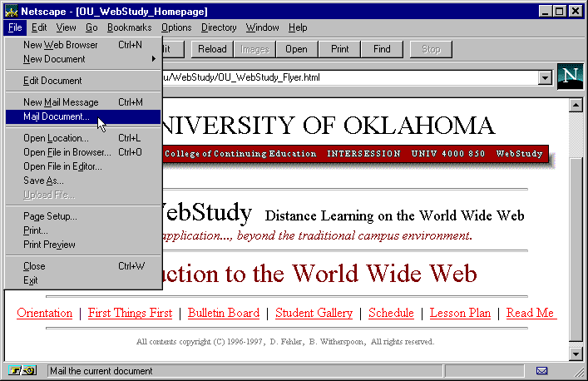588x381 pixels.
Task: Choose Edit Document in File menu
Action: click(83, 81)
